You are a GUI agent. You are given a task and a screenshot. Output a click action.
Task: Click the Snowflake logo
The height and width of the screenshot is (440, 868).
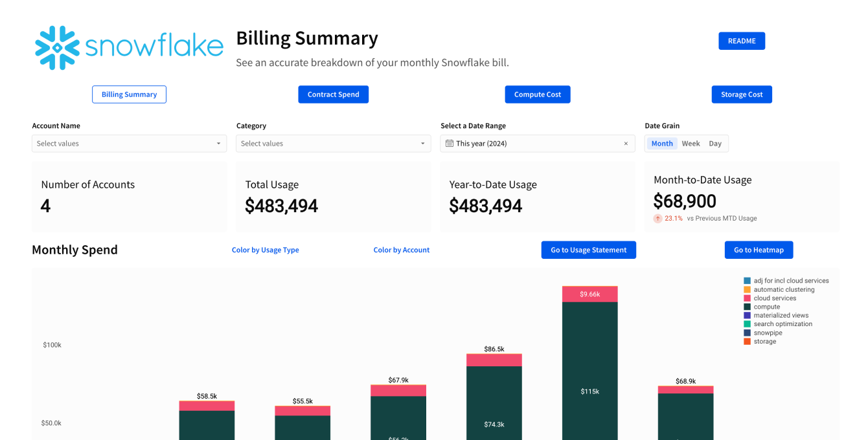point(129,48)
